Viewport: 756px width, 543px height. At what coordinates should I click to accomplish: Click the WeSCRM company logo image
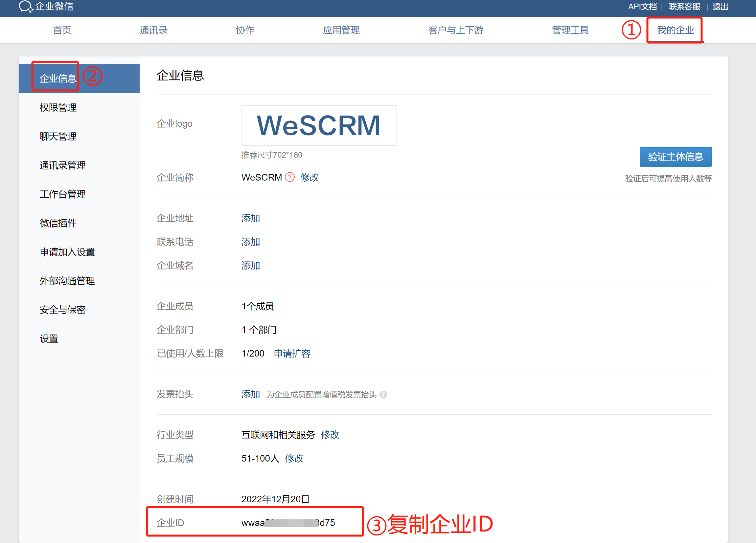[x=319, y=125]
